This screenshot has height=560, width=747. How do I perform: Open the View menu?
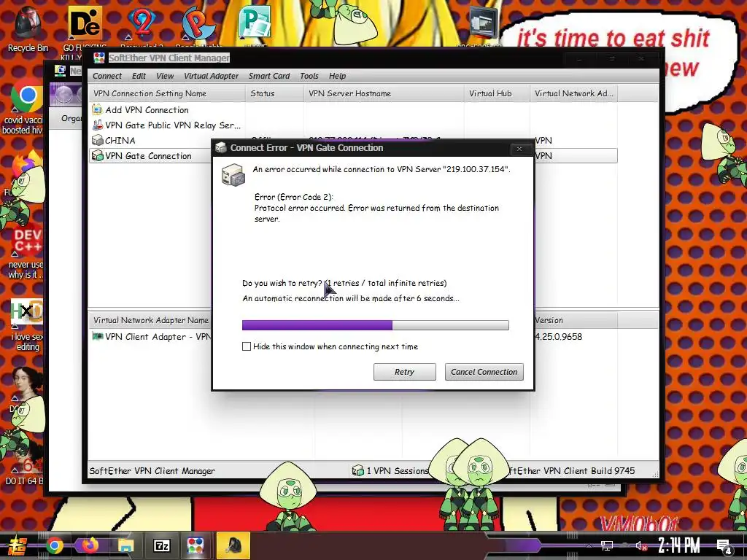(x=165, y=76)
